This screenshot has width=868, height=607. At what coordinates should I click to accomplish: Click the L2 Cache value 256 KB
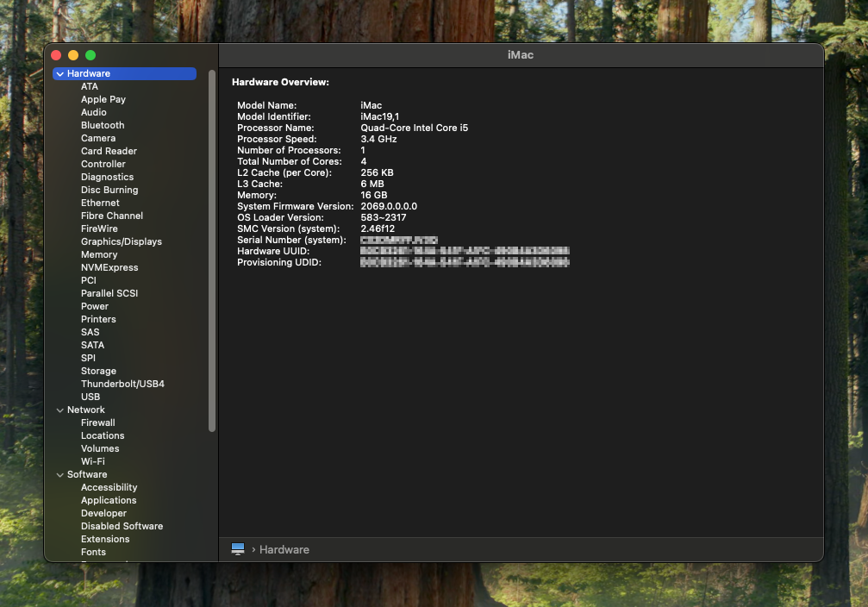click(377, 172)
